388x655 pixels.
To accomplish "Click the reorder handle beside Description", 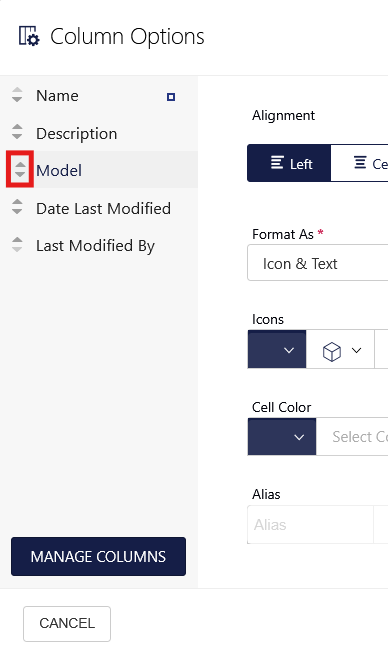I will pos(17,132).
